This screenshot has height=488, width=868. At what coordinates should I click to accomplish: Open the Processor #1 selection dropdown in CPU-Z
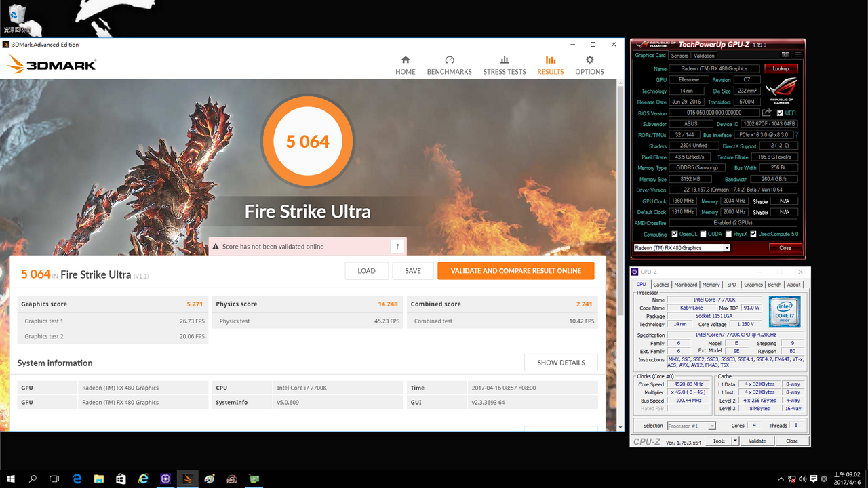[691, 426]
